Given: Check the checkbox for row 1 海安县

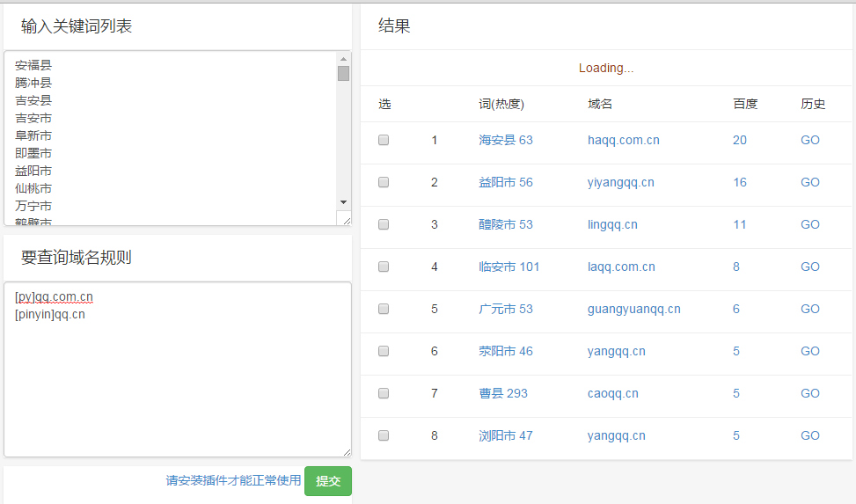Looking at the screenshot, I should (x=384, y=140).
